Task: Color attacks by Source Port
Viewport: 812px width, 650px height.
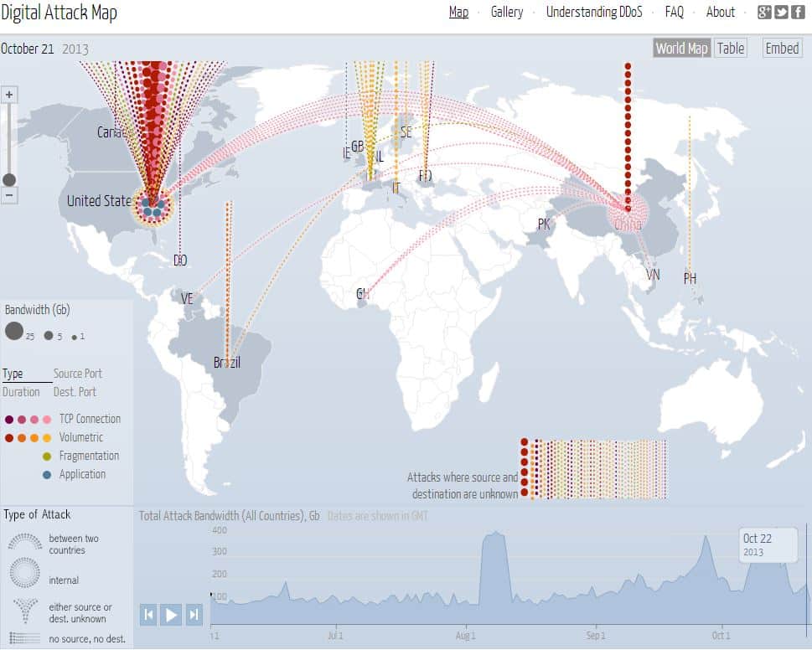Action: (78, 374)
